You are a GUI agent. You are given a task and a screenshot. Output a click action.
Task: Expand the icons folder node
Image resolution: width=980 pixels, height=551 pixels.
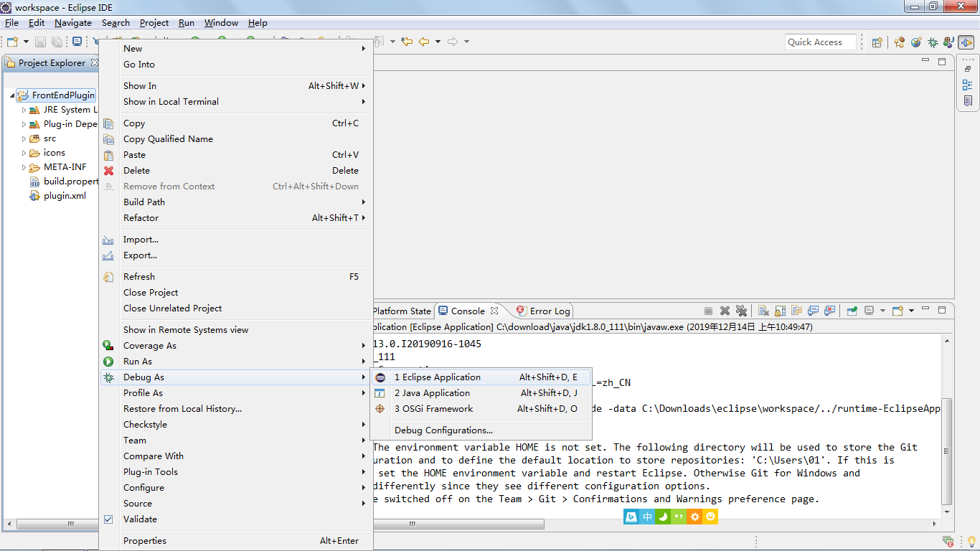(24, 153)
